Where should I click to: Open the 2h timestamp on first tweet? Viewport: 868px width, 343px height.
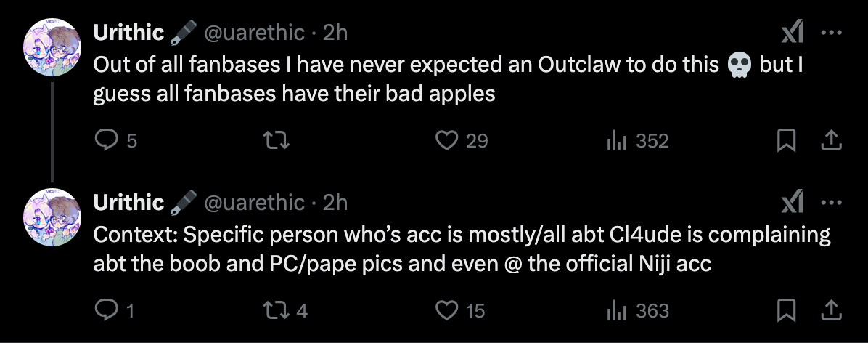tap(335, 33)
